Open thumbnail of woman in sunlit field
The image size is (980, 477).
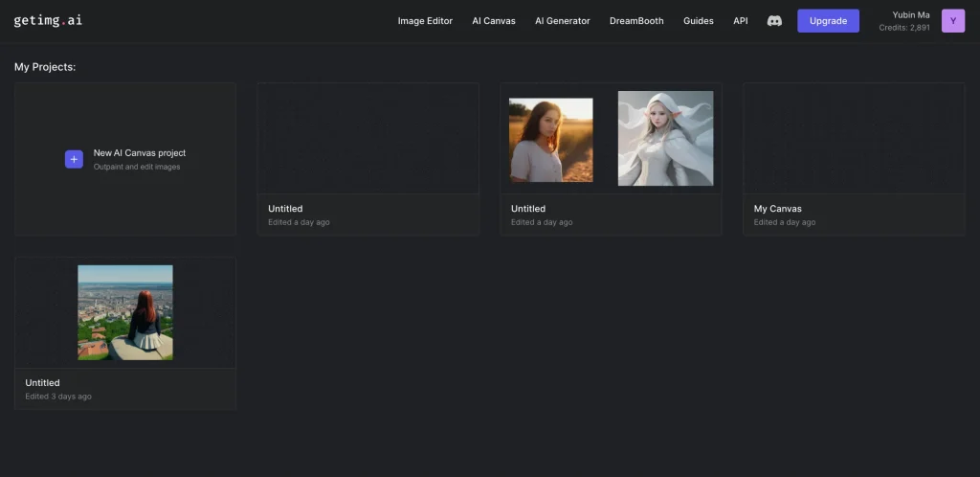tap(550, 140)
